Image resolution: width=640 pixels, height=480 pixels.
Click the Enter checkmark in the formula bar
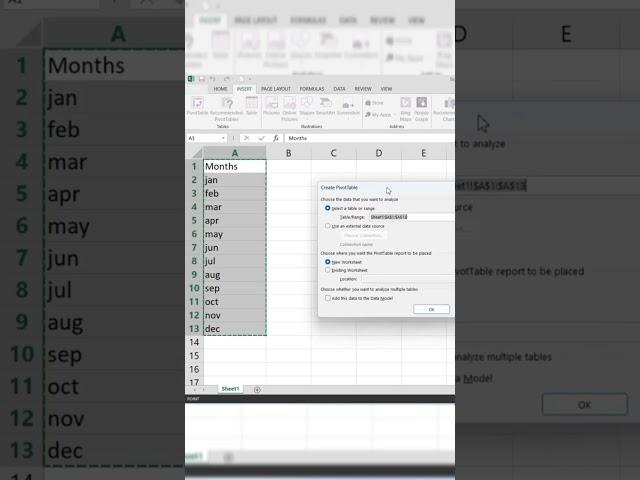pyautogui.click(x=261, y=138)
